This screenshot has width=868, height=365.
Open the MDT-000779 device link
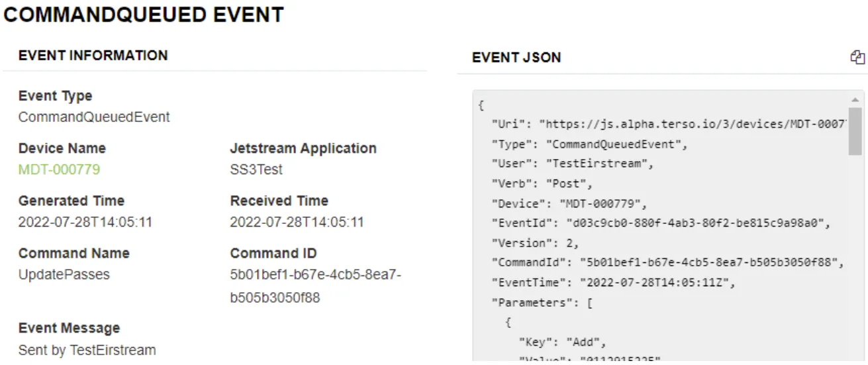tap(59, 170)
